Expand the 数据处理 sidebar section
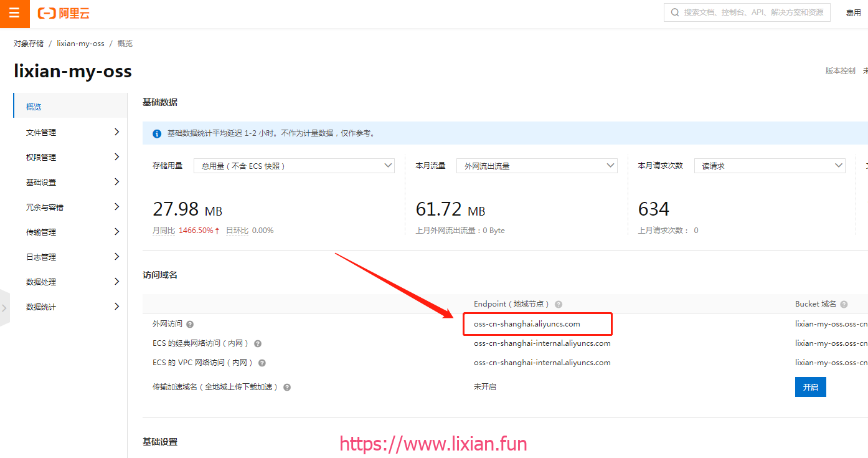Viewport: 868px width, 458px height. point(70,282)
